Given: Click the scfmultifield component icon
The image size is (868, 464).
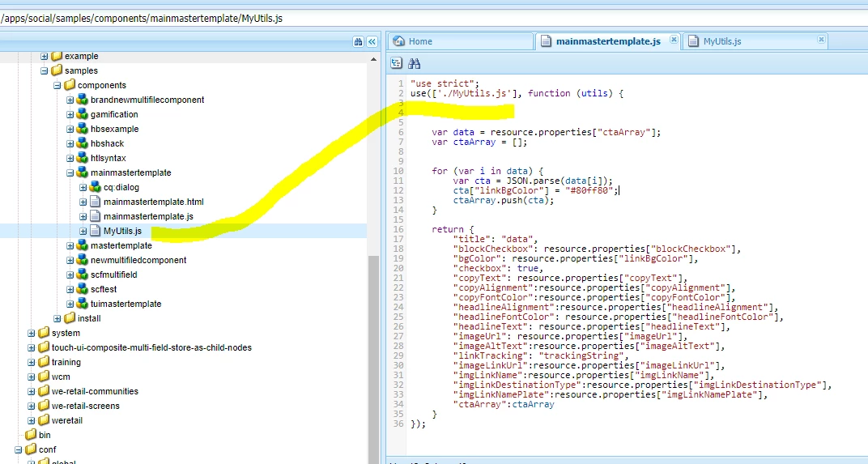Looking at the screenshot, I should point(82,275).
